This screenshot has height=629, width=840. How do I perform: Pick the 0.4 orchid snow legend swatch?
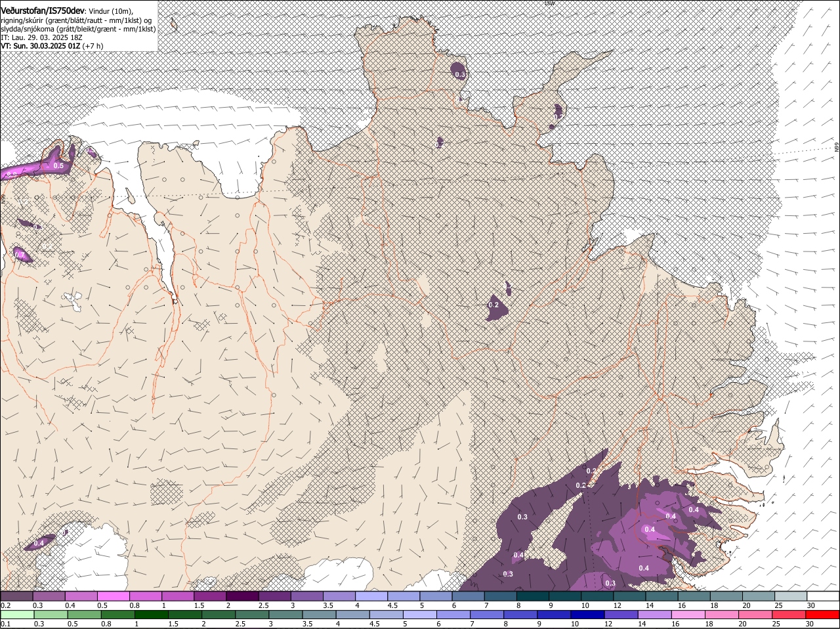click(81, 596)
